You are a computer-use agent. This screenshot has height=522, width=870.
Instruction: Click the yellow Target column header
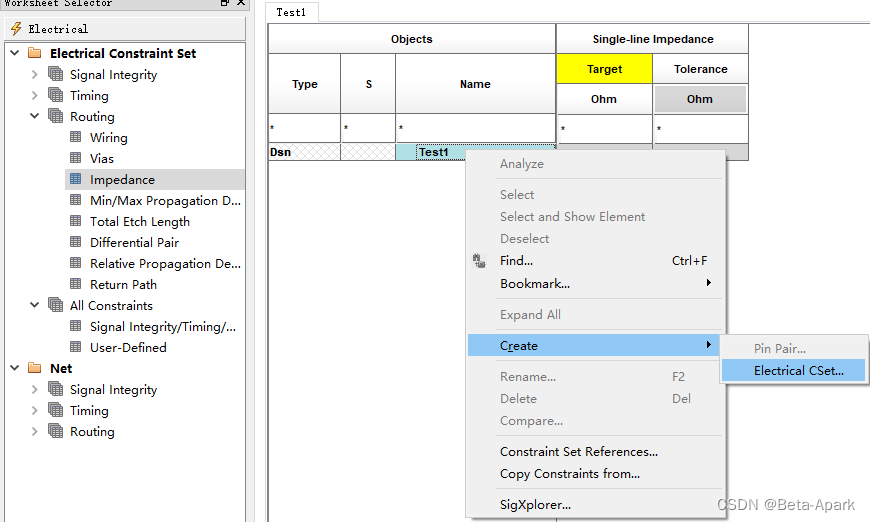tap(604, 70)
